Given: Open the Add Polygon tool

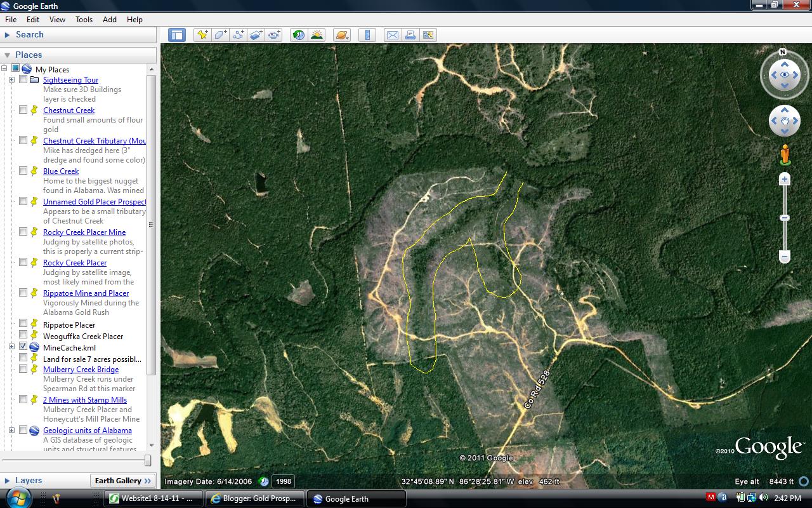Looking at the screenshot, I should (x=220, y=35).
